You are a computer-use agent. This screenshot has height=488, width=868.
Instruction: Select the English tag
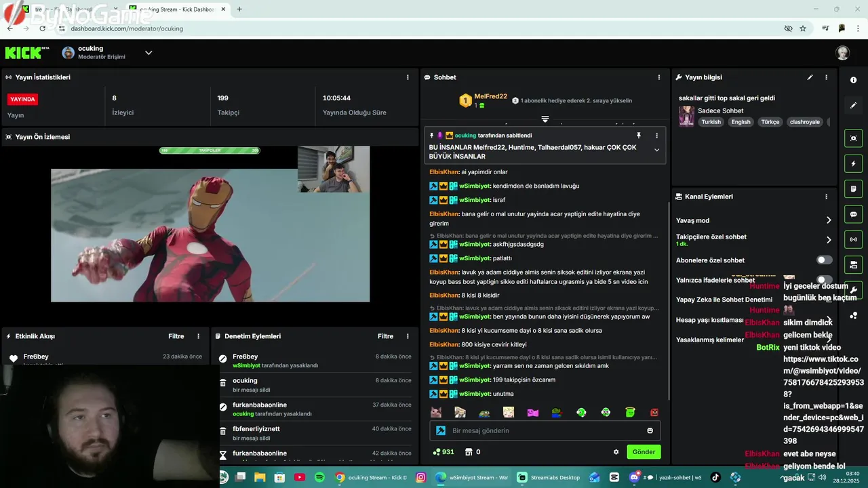point(741,122)
